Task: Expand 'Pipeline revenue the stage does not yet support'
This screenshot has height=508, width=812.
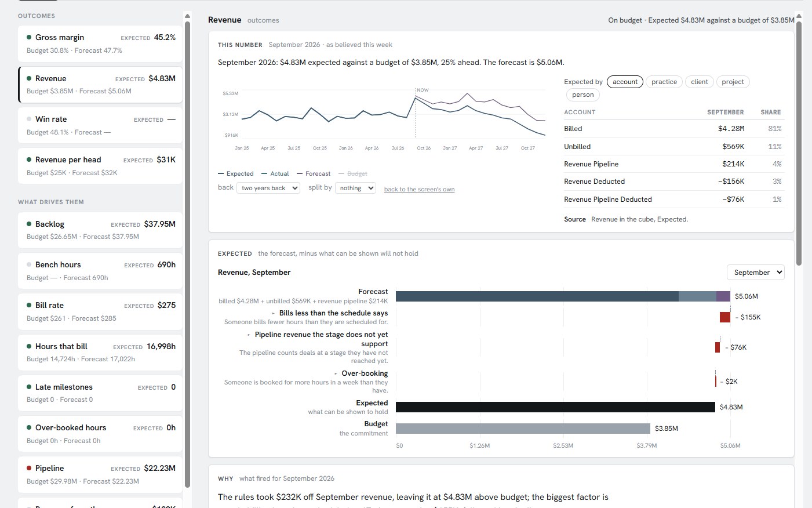Action: pyautogui.click(x=318, y=339)
